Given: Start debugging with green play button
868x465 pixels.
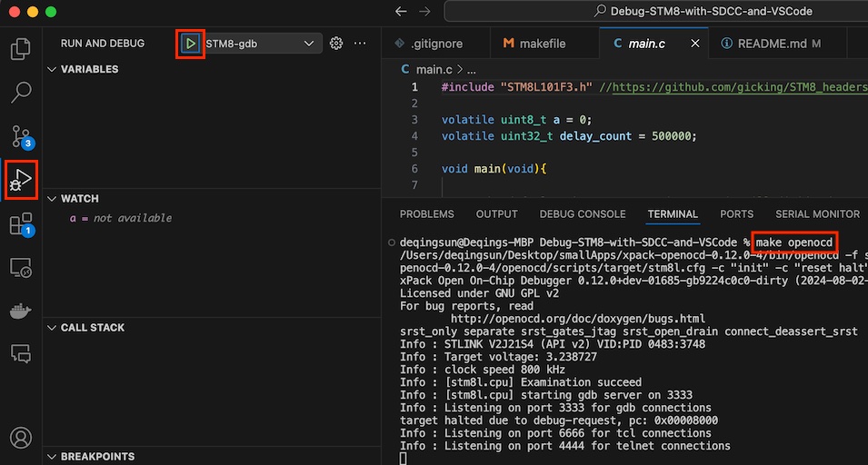Looking at the screenshot, I should [x=191, y=44].
